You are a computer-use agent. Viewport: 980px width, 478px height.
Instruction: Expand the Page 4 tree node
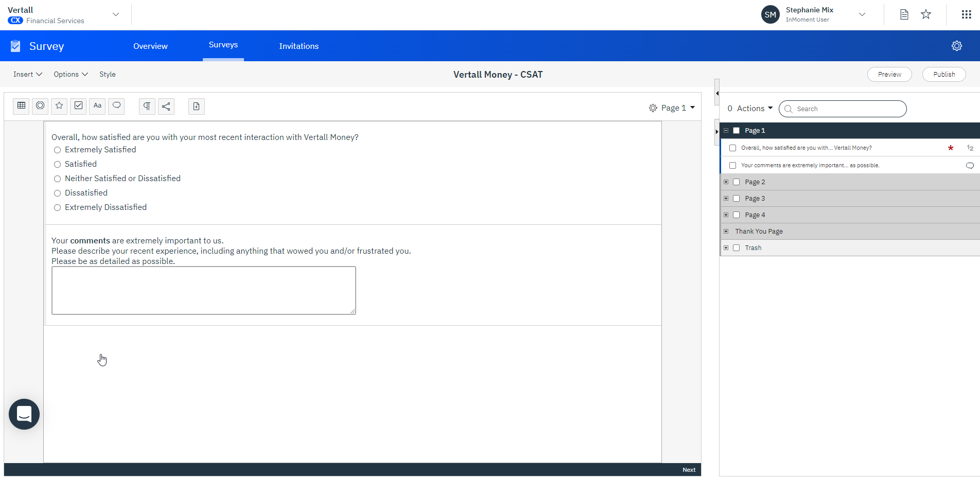click(726, 215)
